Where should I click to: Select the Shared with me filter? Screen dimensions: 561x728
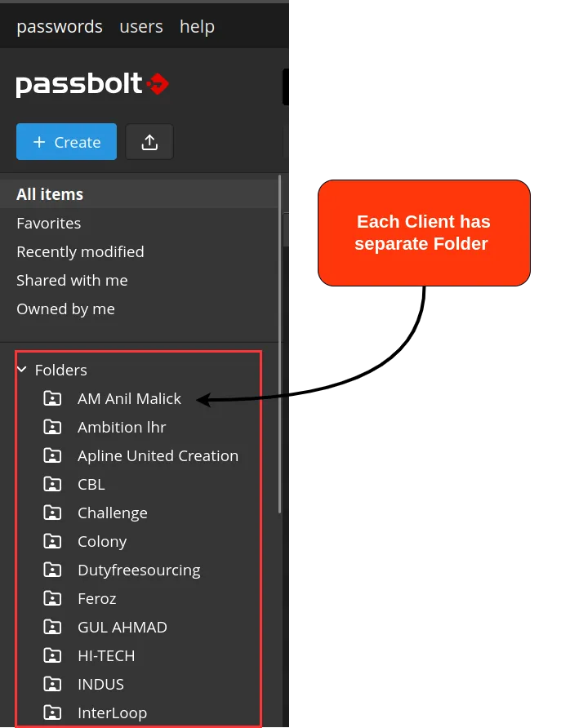(x=72, y=280)
